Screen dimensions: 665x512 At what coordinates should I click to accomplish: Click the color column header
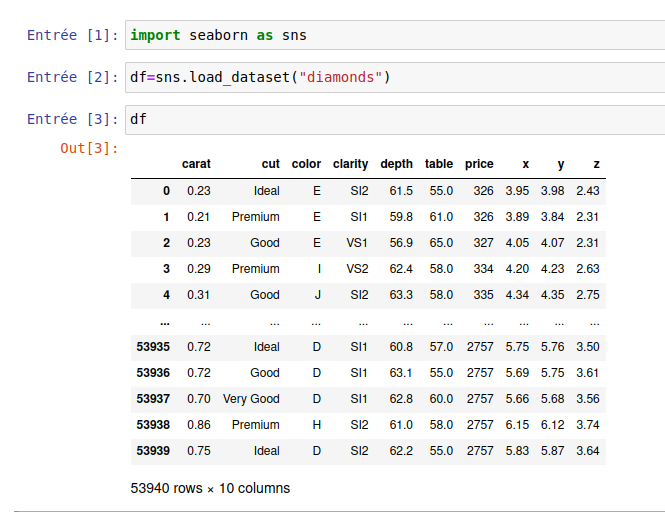click(306, 164)
